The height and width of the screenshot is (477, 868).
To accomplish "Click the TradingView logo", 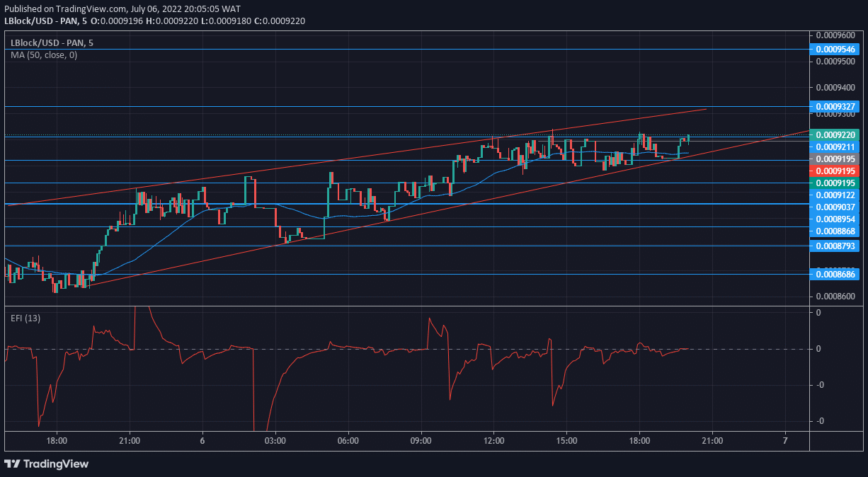I will tap(47, 464).
